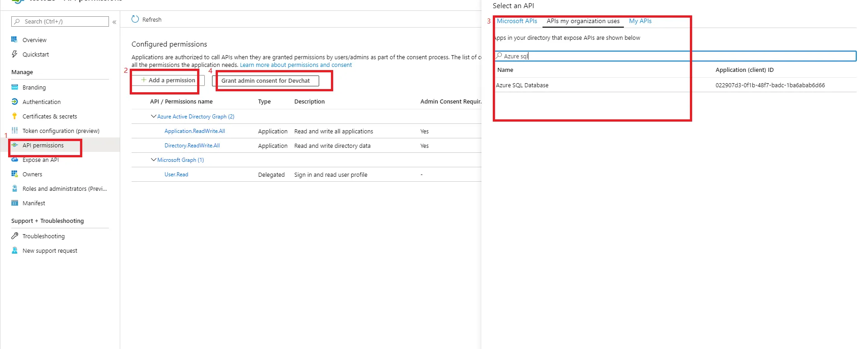This screenshot has height=349, width=868.
Task: Open Learn more about permissions and consent link
Action: (x=296, y=65)
